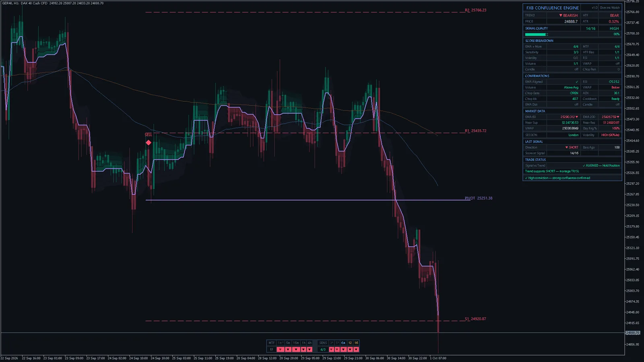The height and width of the screenshot is (362, 644).
Task: Click the EMA 60 value 25290.312
Action: click(x=569, y=117)
